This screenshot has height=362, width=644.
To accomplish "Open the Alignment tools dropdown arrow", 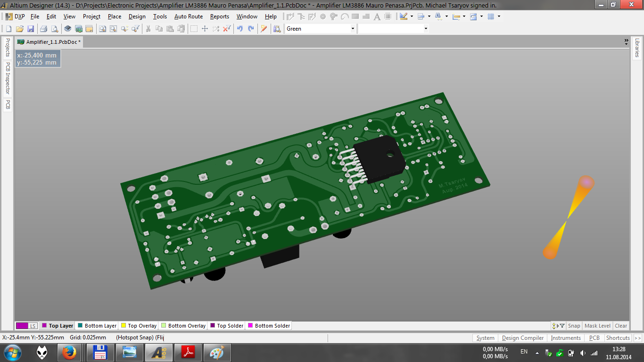I will point(429,16).
